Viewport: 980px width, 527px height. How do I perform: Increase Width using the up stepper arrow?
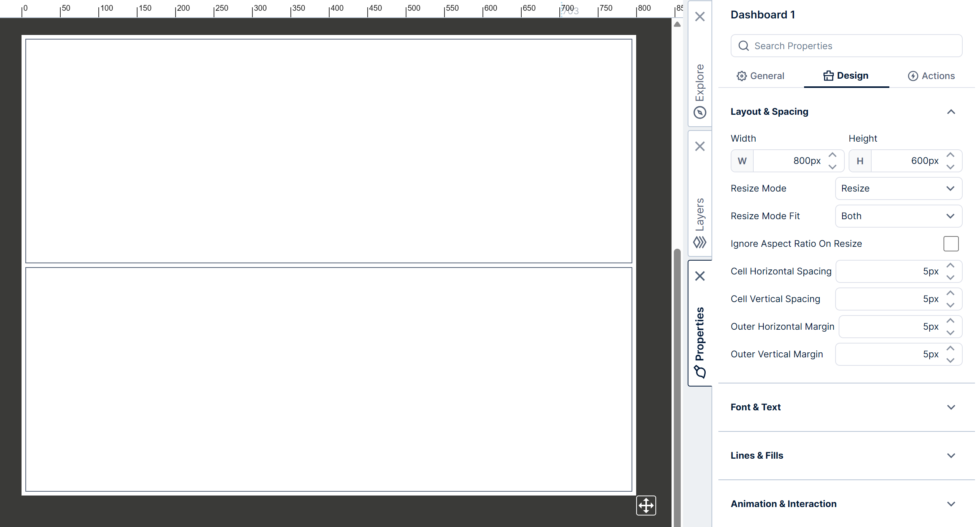(832, 155)
